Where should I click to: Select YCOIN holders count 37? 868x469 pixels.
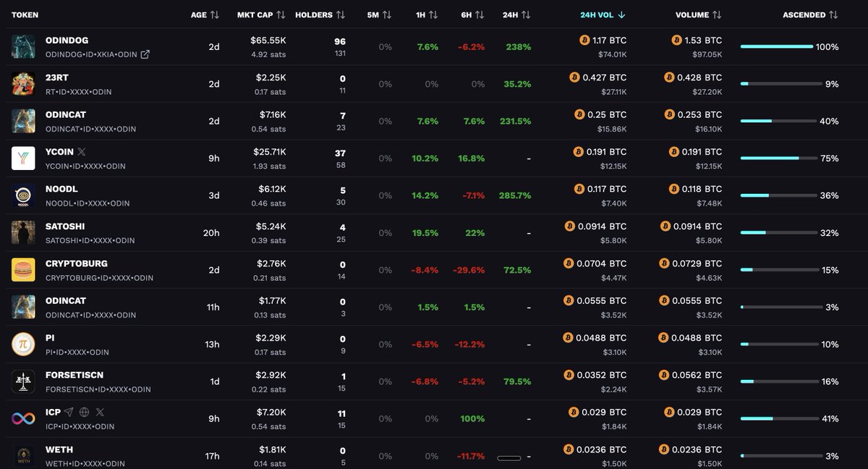[340, 153]
